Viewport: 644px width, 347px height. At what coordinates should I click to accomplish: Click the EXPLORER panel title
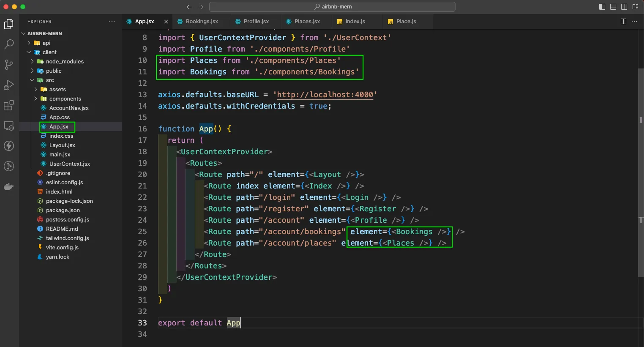39,22
